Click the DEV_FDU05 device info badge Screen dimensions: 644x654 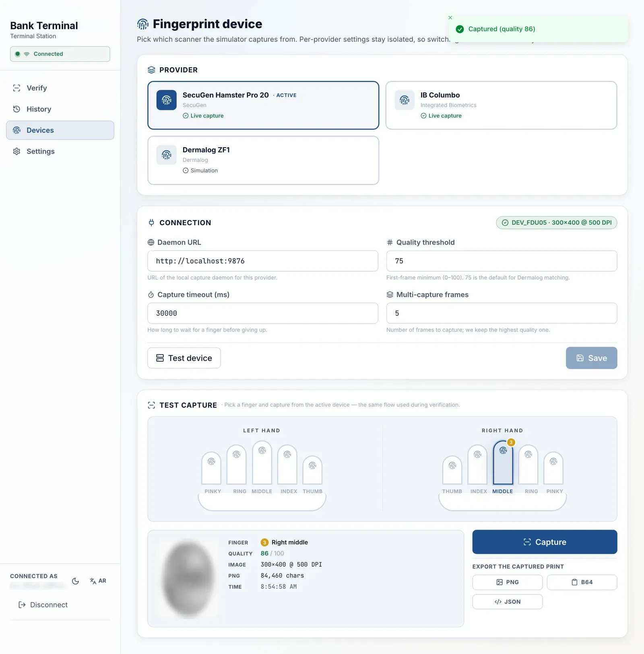[x=557, y=223]
